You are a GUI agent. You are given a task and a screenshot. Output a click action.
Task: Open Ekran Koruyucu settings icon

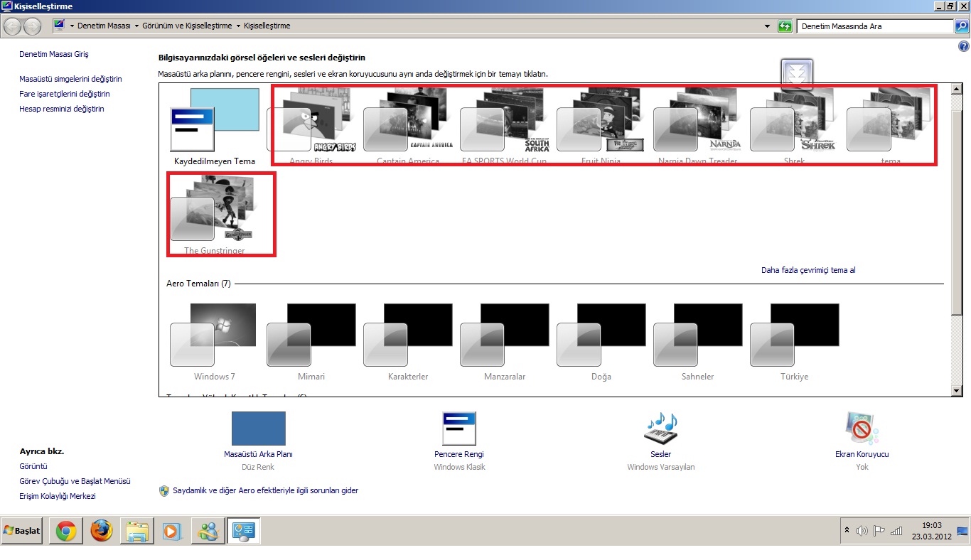(x=862, y=429)
